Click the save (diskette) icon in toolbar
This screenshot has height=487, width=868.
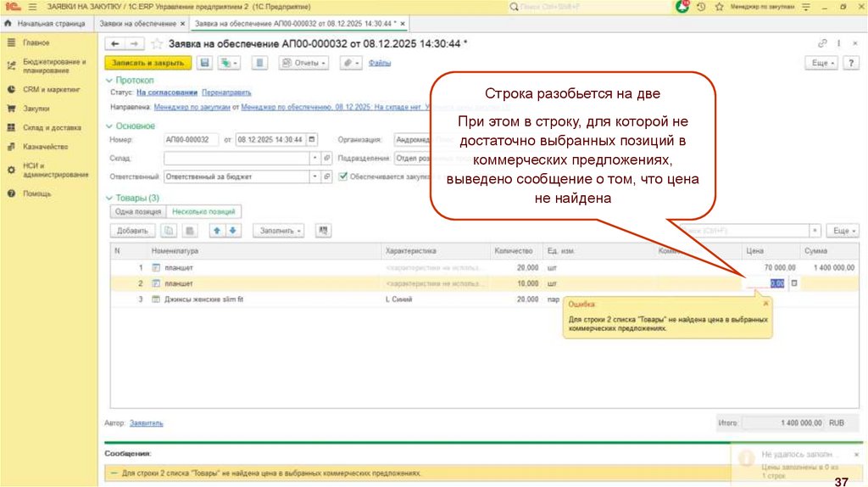pos(204,63)
